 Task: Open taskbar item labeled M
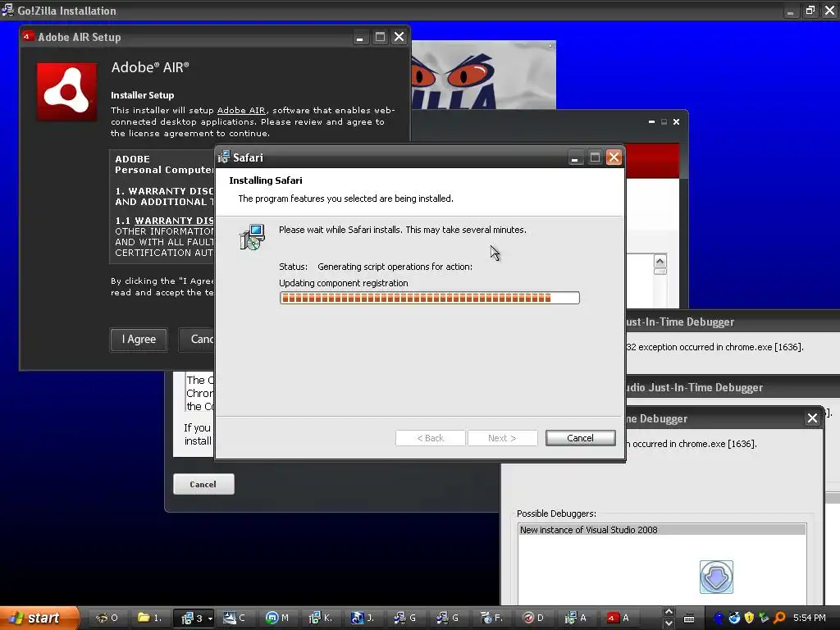coord(277,618)
